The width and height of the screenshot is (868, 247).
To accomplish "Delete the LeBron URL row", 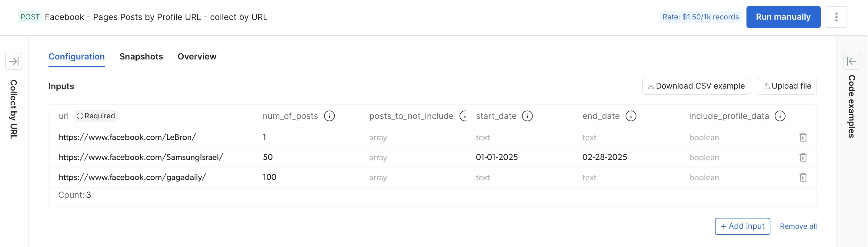I will 803,137.
